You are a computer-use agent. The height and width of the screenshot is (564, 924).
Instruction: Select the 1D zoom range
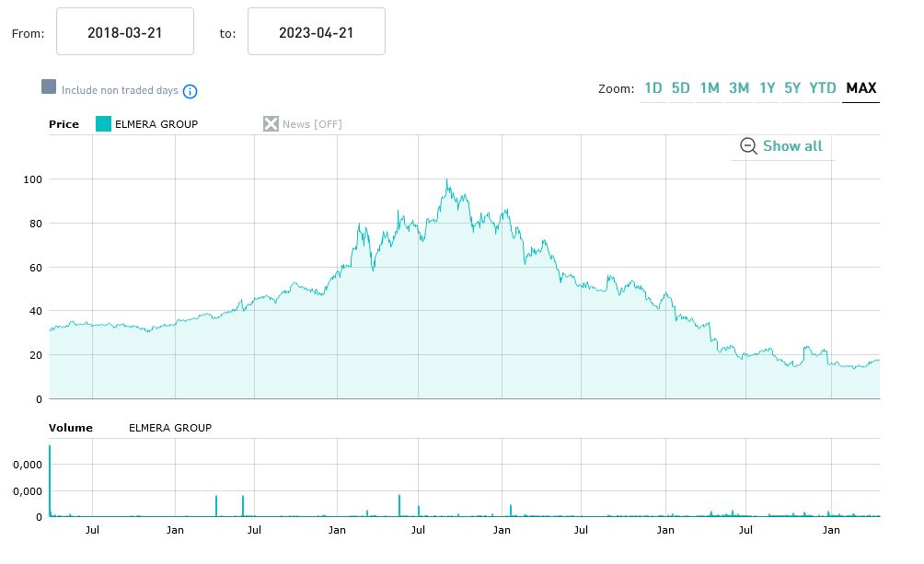(x=653, y=88)
